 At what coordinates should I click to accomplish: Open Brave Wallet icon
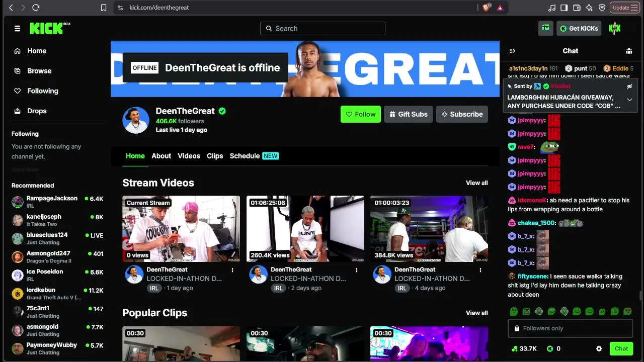click(x=577, y=8)
